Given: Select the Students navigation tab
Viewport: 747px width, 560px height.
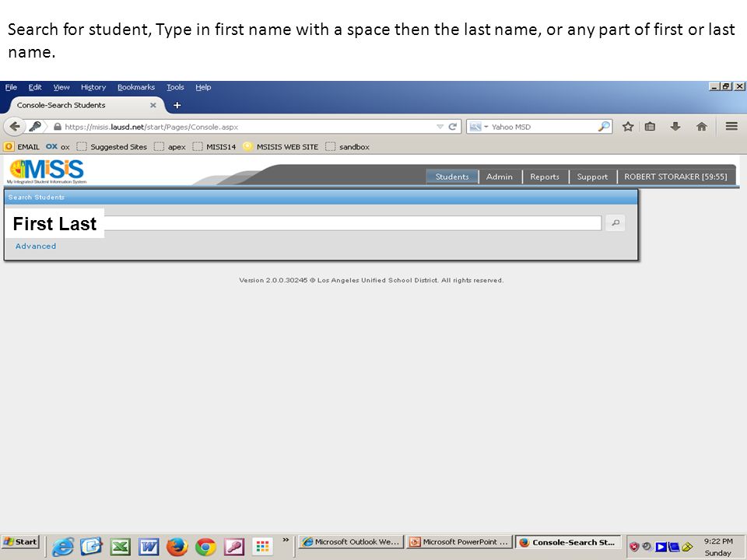Looking at the screenshot, I should [x=452, y=177].
